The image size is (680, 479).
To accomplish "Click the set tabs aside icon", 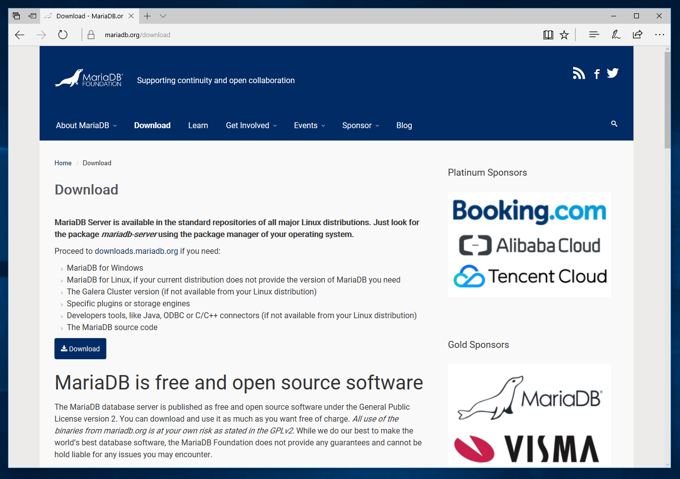I will (33, 16).
